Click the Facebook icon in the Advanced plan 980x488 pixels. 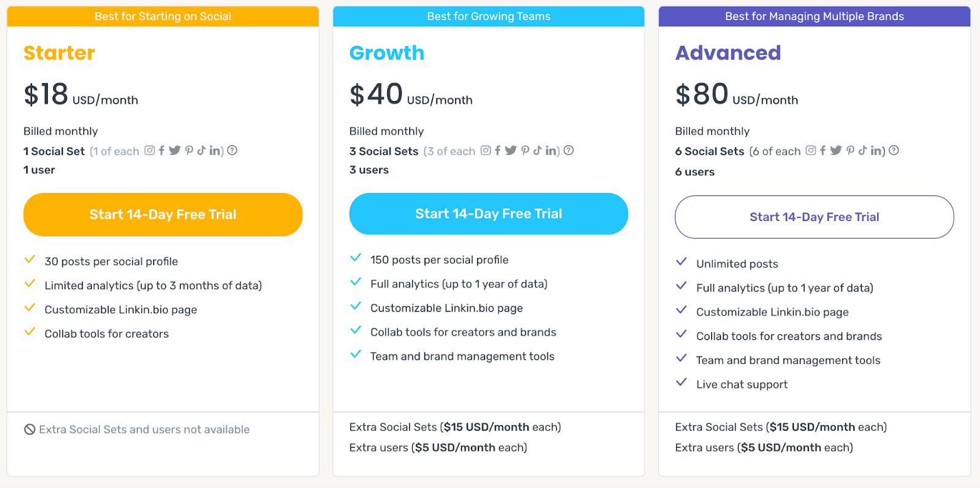coord(823,150)
